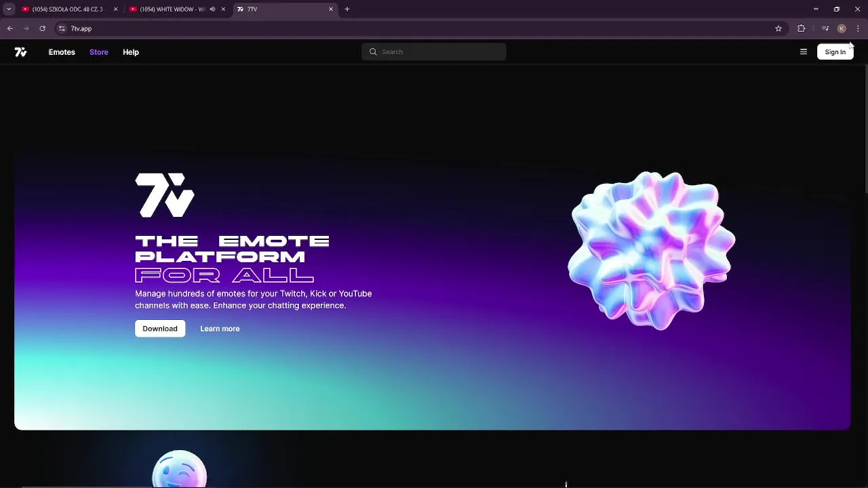868x488 pixels.
Task: Bookmark this page with star icon
Action: point(778,28)
